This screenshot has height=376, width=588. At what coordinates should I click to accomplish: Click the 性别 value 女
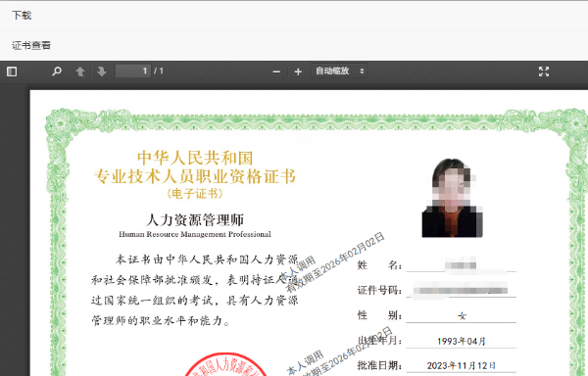click(x=462, y=315)
